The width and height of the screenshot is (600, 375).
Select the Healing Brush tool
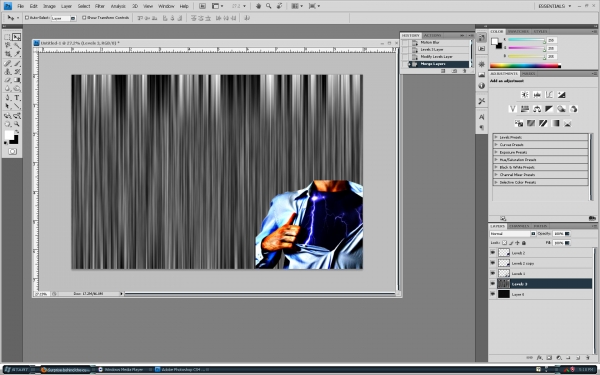coord(7,63)
